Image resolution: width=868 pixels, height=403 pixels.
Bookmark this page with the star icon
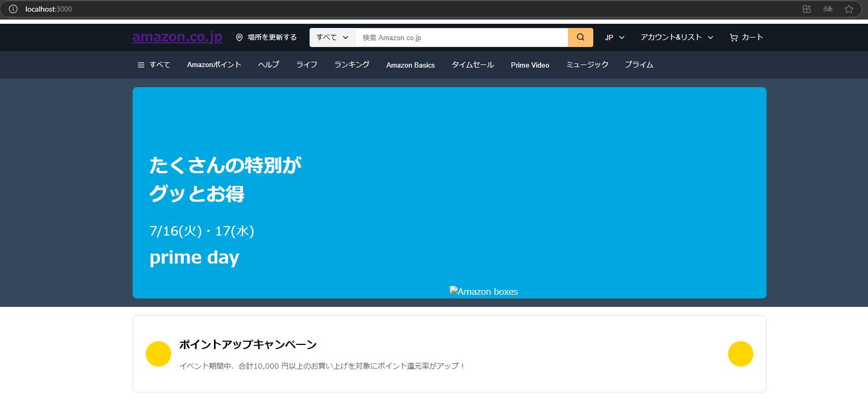coord(849,9)
